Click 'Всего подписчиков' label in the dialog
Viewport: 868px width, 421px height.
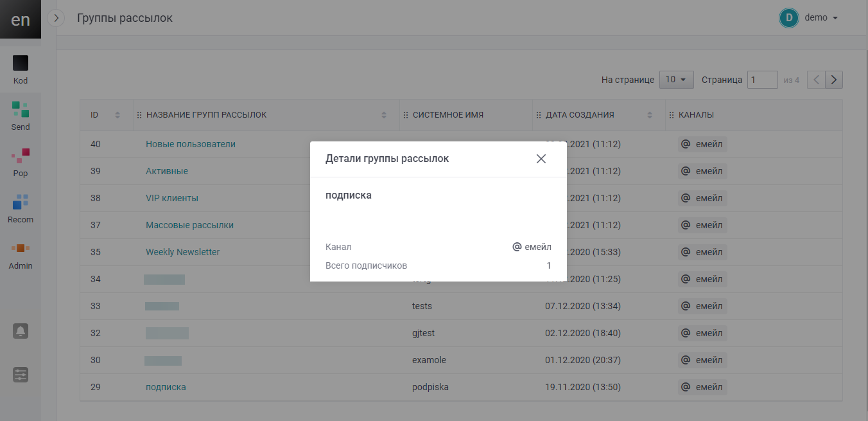tap(366, 265)
